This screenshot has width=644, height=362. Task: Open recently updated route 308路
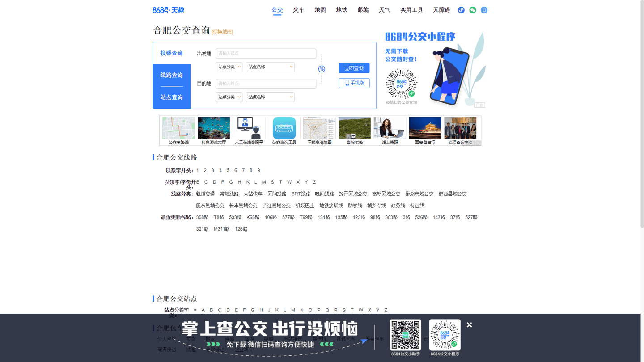pos(202,217)
